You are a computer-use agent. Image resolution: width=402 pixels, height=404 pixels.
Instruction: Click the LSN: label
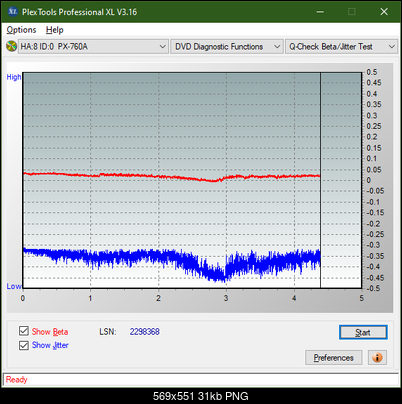coord(108,332)
